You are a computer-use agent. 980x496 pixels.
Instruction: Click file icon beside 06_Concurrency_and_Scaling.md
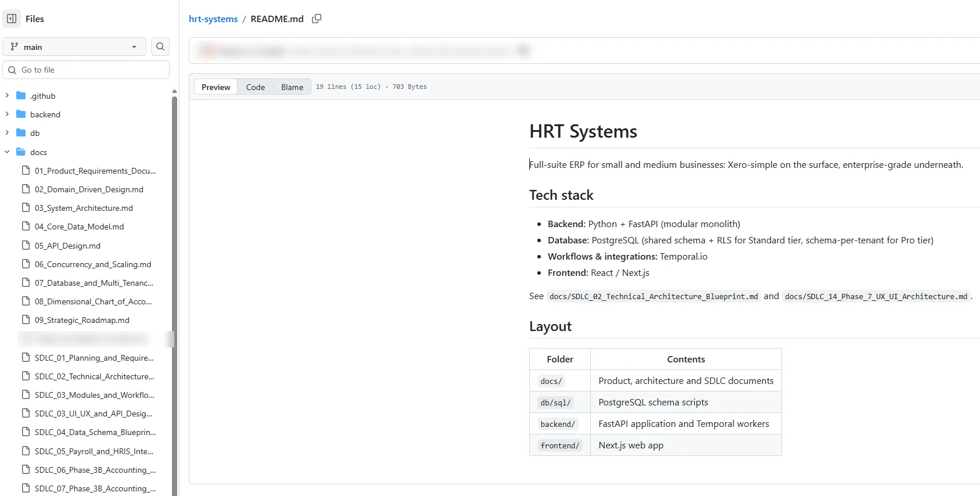(x=26, y=264)
